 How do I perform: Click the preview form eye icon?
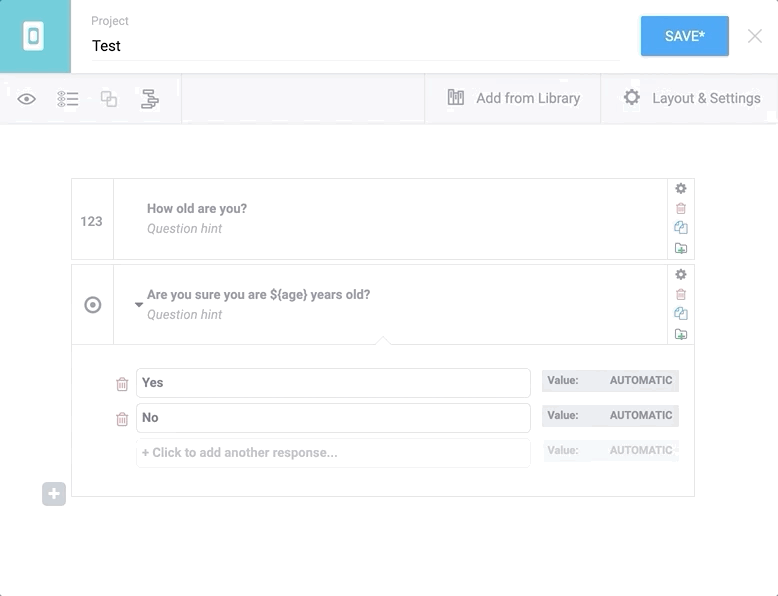(27, 99)
